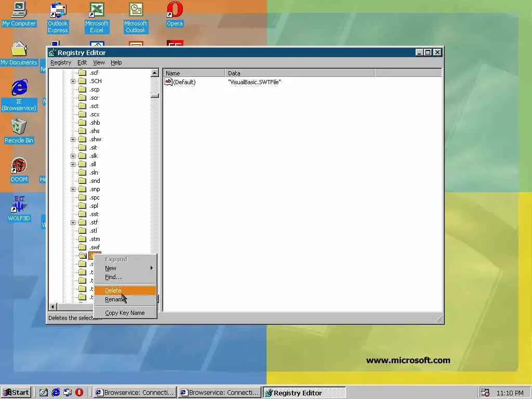The image size is (532, 399).
Task: Expand the .SCH registry key
Action: coord(73,81)
